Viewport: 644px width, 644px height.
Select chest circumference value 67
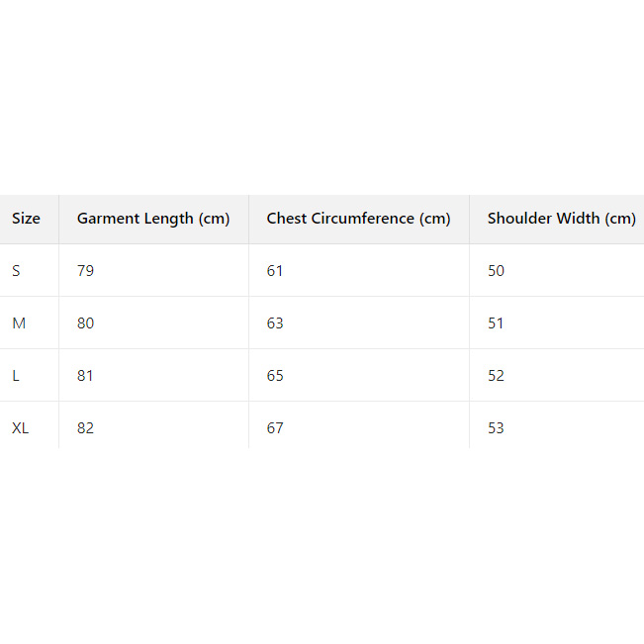point(275,428)
